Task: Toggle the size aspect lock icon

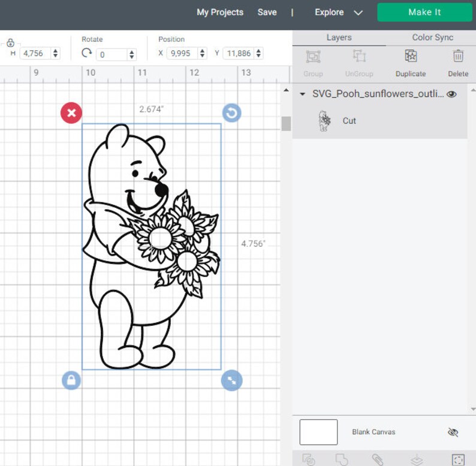Action: point(10,43)
